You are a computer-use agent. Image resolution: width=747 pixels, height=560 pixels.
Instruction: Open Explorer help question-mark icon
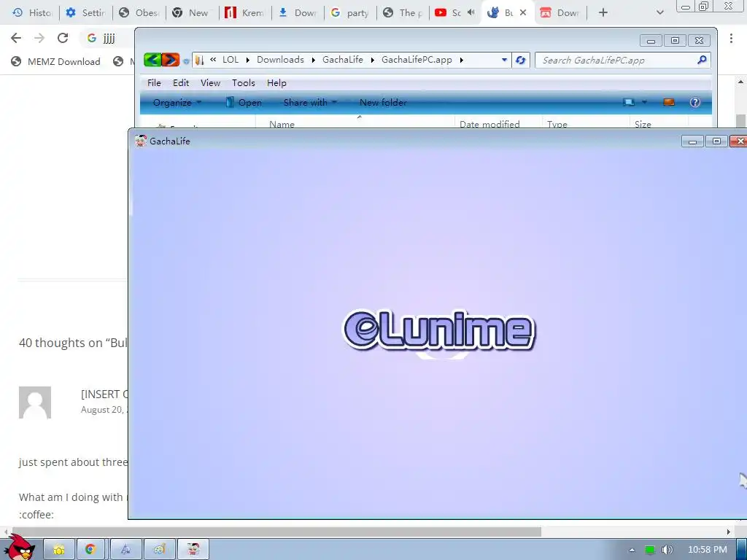pyautogui.click(x=695, y=102)
